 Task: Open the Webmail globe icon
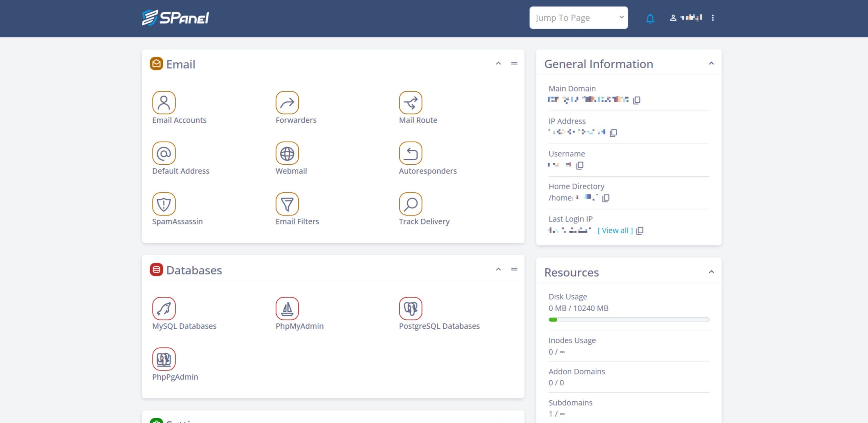(x=287, y=153)
